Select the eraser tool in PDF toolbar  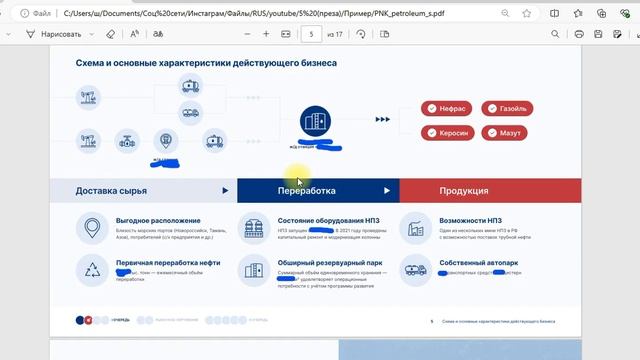pyautogui.click(x=110, y=34)
